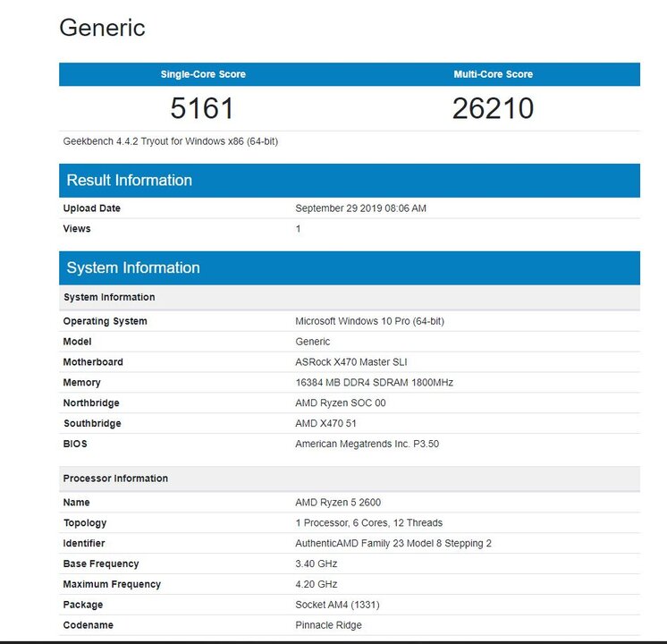Select 'AMD Ryzen 5 2600' value
The image size is (667, 644).
coord(338,503)
